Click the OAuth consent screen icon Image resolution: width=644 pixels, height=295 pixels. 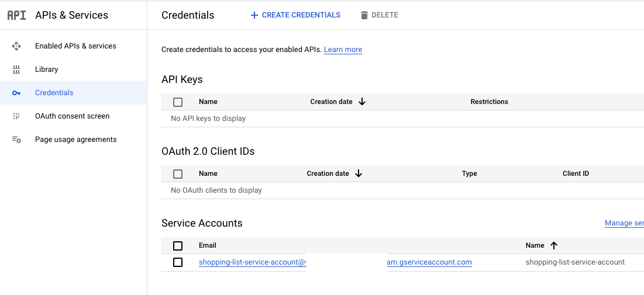[16, 116]
